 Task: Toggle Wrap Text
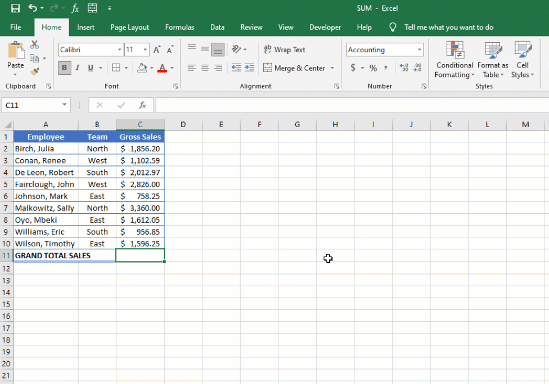(x=284, y=49)
